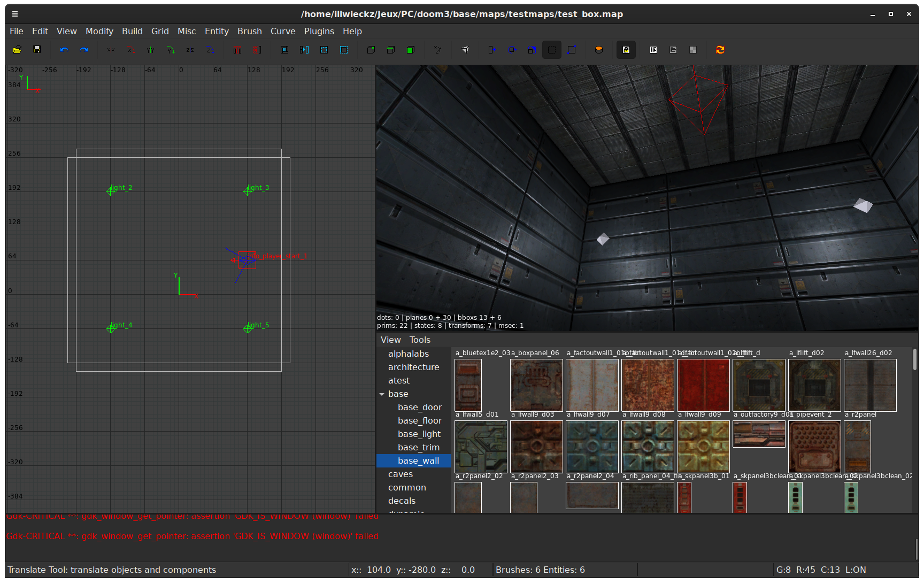Click the thick dashed square selection icon
Viewport: 924px width, 583px height.
tap(344, 50)
